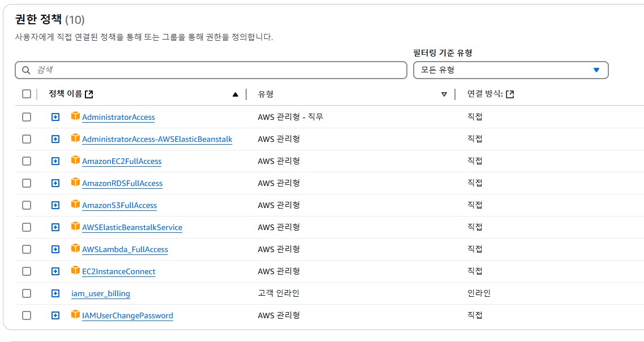Click the 연결 방식 column header
Image resolution: width=644 pixels, height=342 pixels.
(486, 94)
